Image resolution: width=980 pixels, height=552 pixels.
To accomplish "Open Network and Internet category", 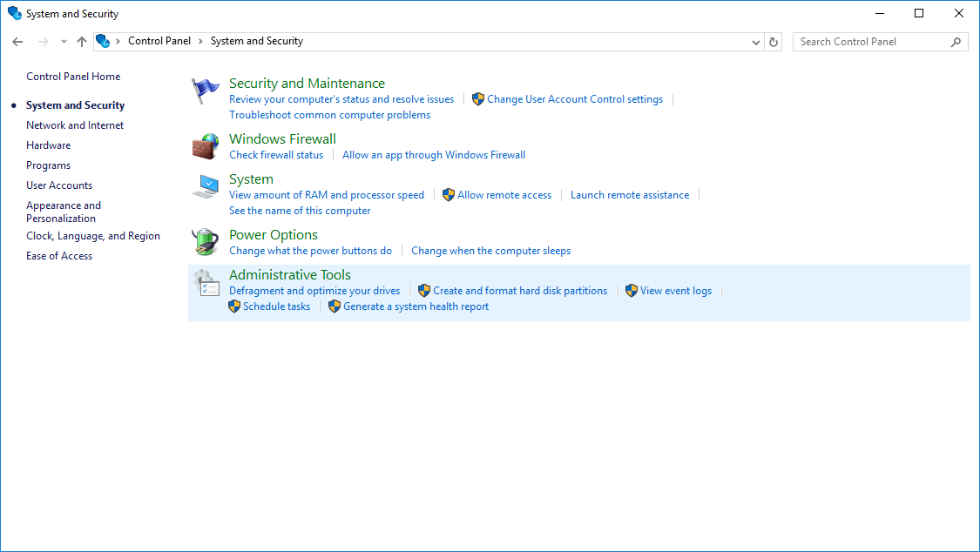I will click(75, 125).
